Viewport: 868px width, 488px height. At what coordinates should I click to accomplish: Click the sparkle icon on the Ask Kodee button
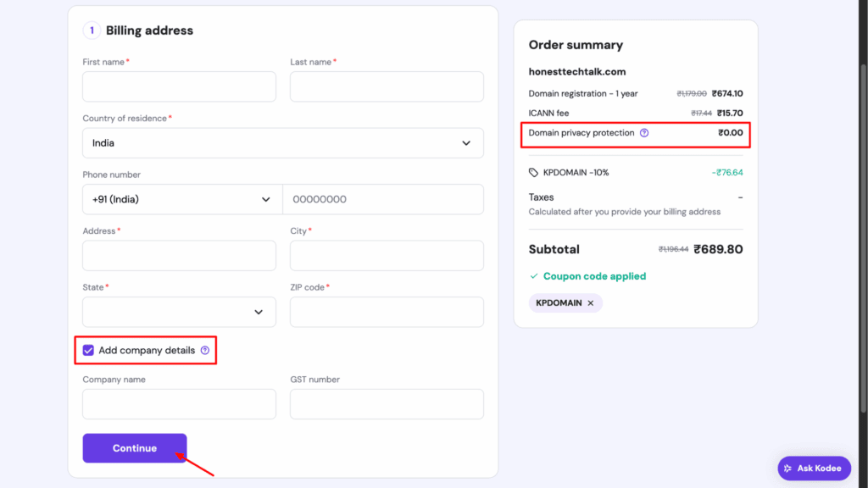tap(790, 468)
